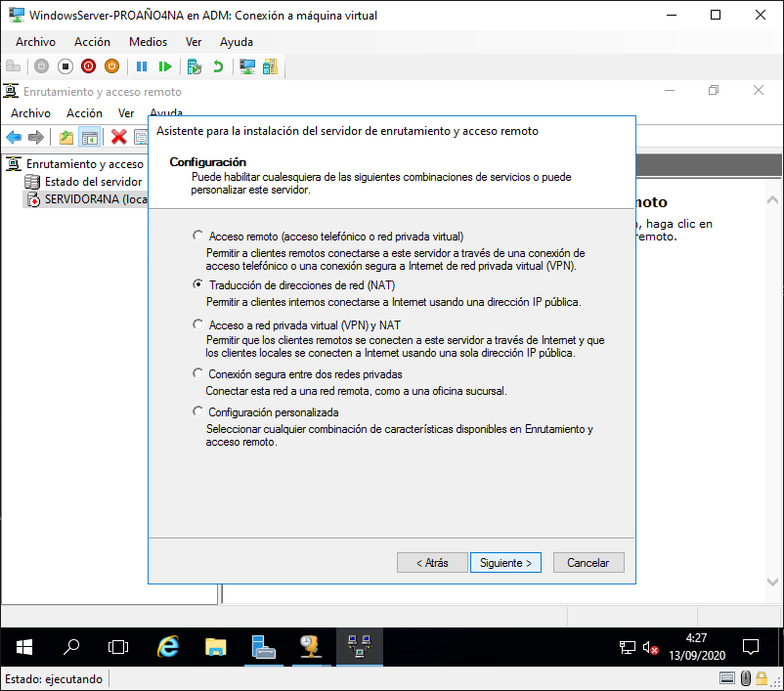Click the Up one level folder icon
The height and width of the screenshot is (691, 784).
66,137
